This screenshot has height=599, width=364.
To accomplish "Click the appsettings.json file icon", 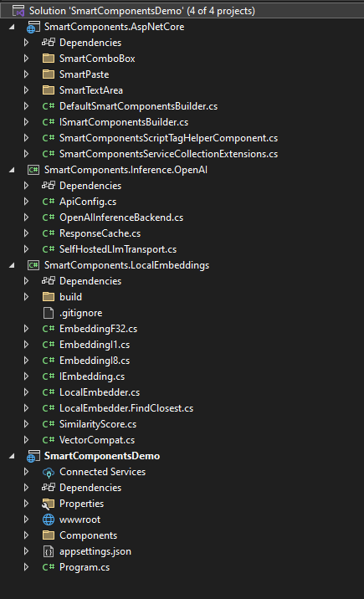I will pos(49,551).
